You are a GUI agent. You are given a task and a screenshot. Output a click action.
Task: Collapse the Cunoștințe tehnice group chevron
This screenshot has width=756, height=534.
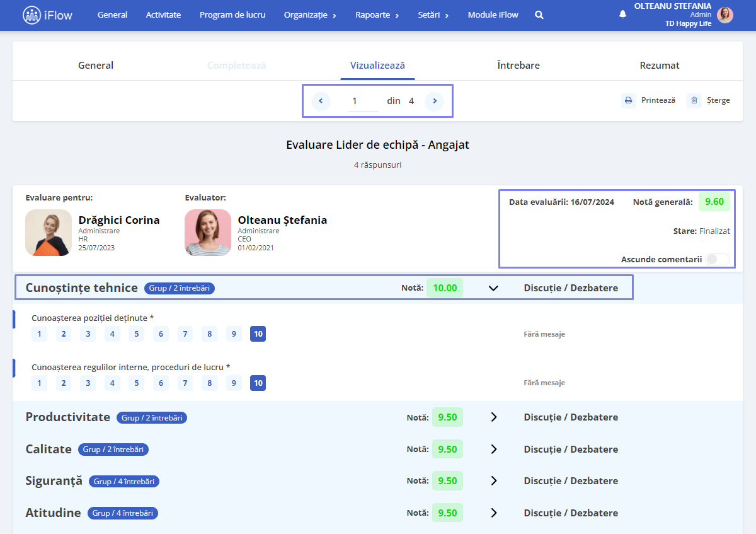493,288
